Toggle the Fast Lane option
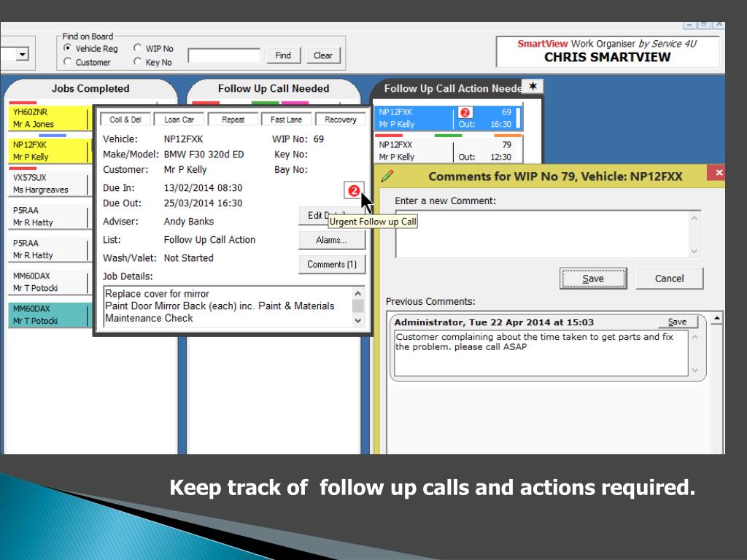The height and width of the screenshot is (560, 747). click(286, 120)
